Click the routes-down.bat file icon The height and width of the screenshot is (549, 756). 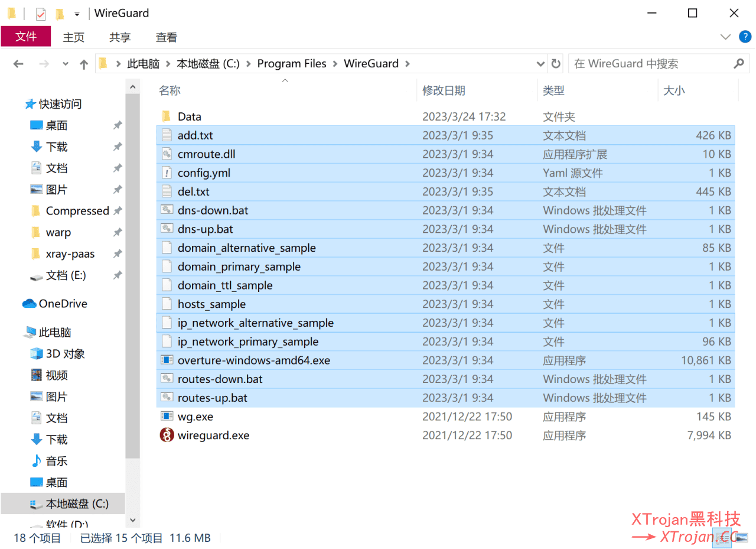(167, 379)
